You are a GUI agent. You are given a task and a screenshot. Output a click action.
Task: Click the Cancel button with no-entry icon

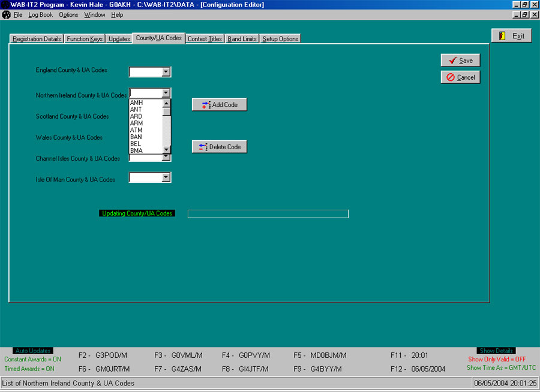(460, 77)
